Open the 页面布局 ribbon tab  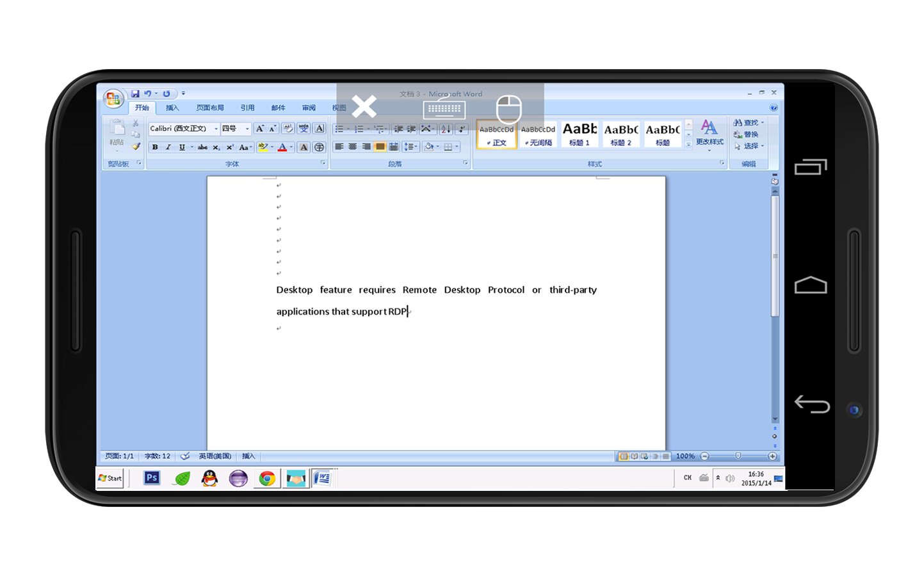pos(210,108)
